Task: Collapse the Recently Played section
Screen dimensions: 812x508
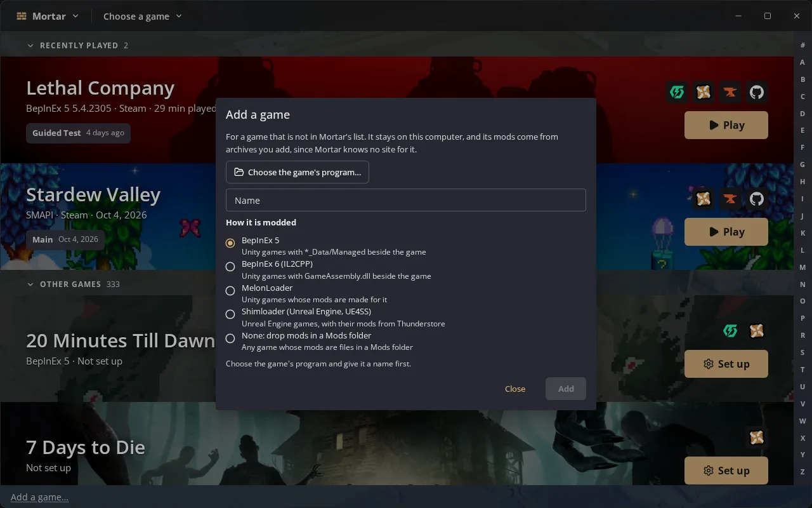Action: [x=30, y=46]
